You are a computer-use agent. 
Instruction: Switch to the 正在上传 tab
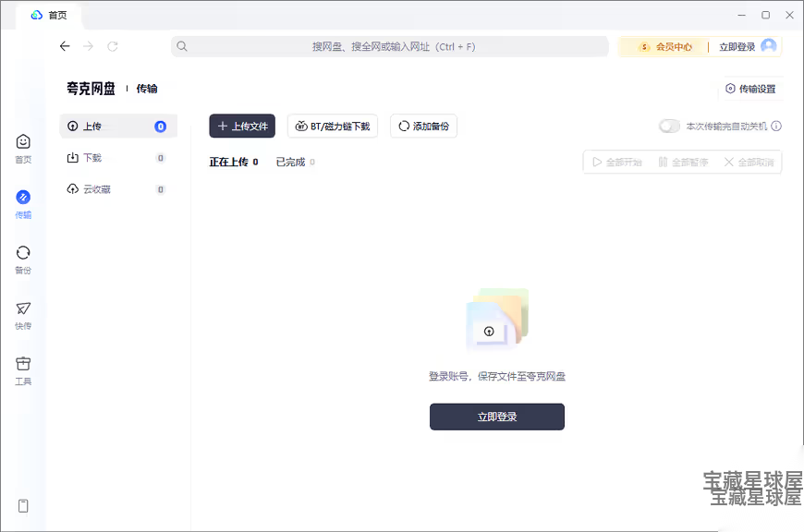pyautogui.click(x=234, y=162)
